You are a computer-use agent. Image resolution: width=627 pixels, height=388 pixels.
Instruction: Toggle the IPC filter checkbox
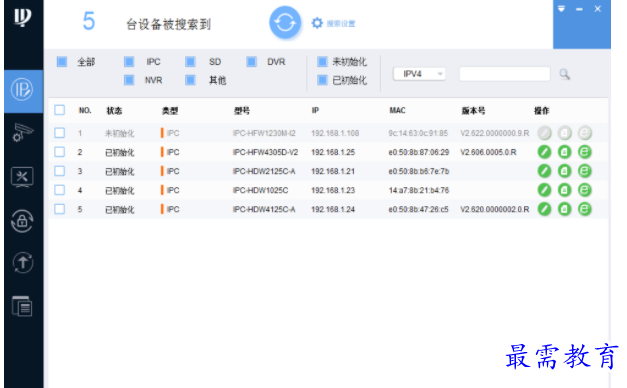click(129, 62)
